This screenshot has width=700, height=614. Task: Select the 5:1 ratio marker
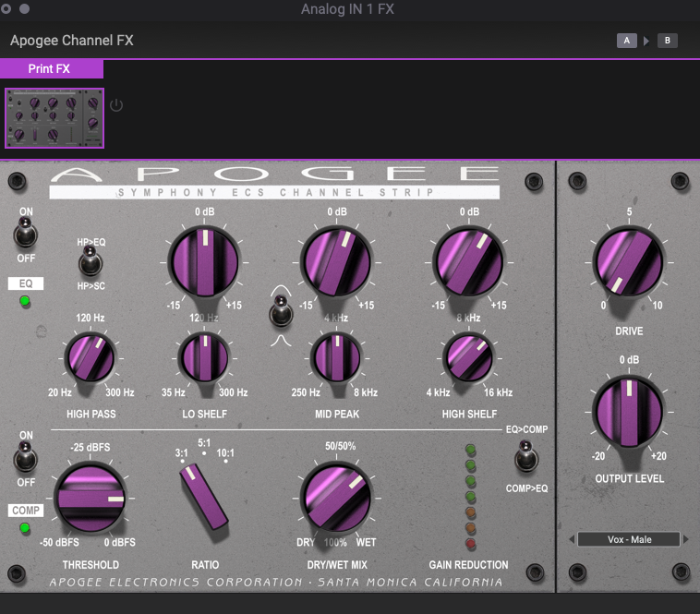coord(204,443)
